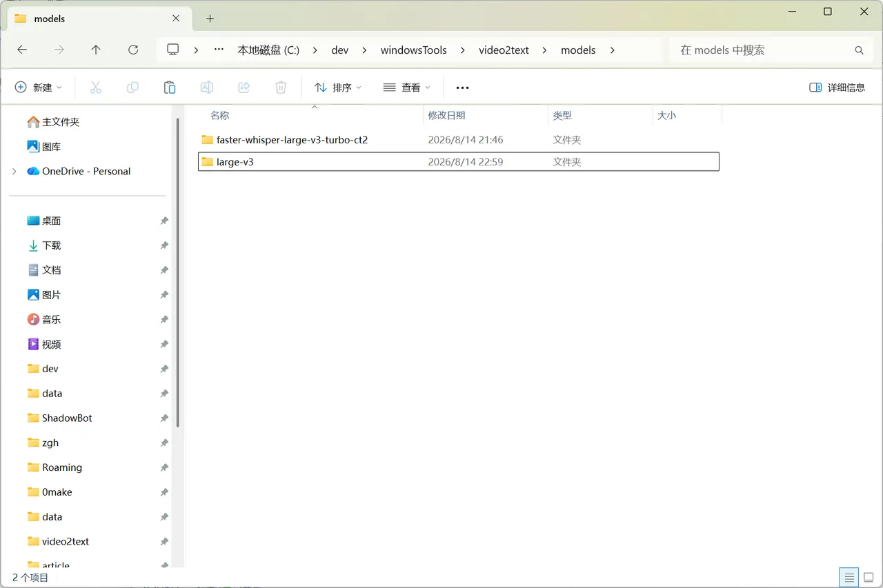Go back with the back arrow
This screenshot has width=883, height=588.
coord(22,50)
